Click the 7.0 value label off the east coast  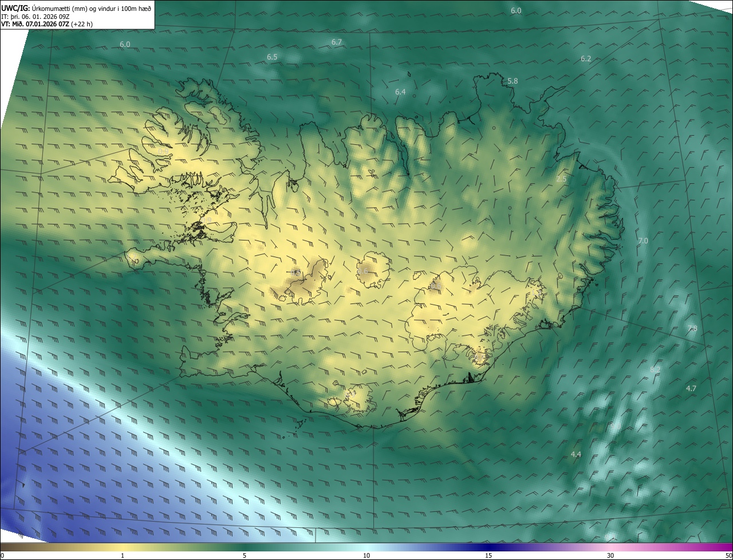tap(643, 241)
